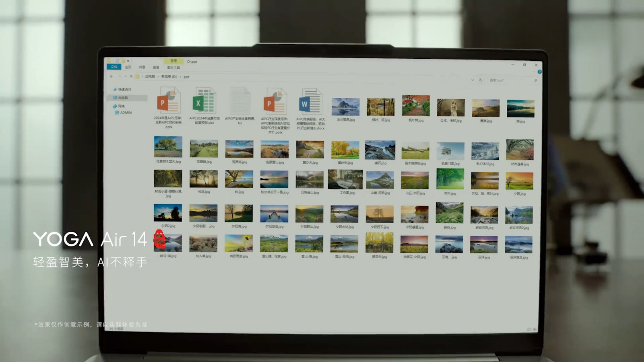Select the 工作图.jpg thumbnail

tap(345, 179)
